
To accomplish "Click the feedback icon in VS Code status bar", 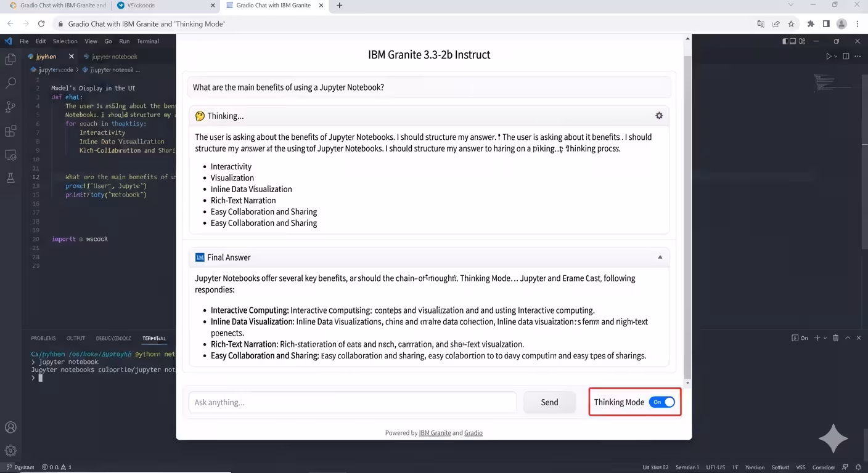I will [x=845, y=467].
